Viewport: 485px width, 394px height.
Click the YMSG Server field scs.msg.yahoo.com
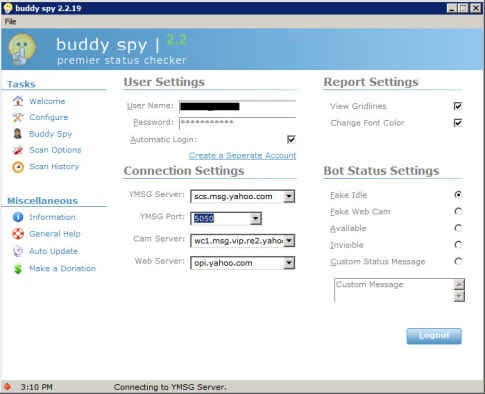point(237,196)
